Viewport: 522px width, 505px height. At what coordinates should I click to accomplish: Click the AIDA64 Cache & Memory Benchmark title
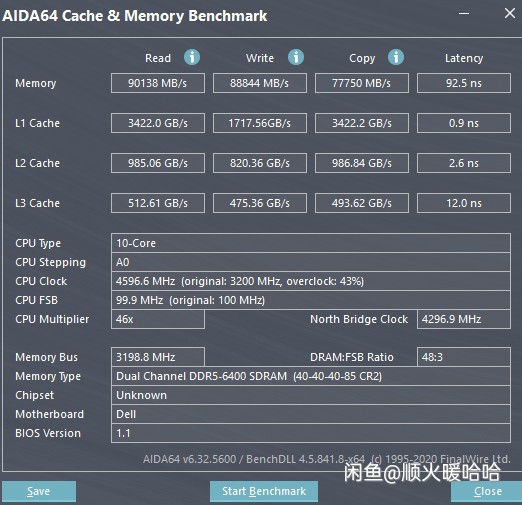(x=135, y=16)
